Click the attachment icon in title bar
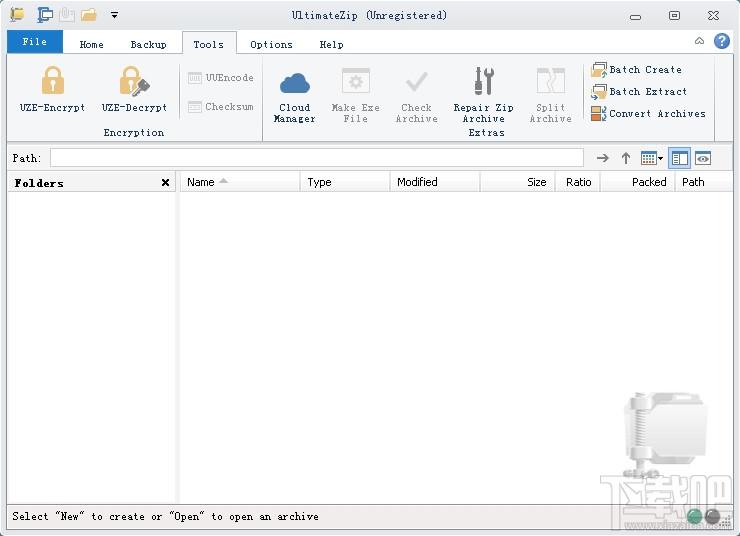 point(67,15)
